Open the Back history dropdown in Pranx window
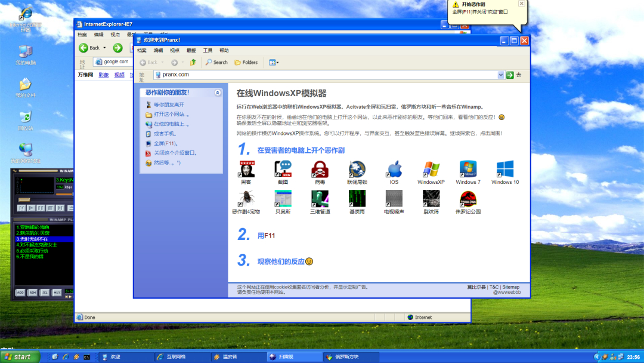This screenshot has width=644, height=363. [x=163, y=63]
